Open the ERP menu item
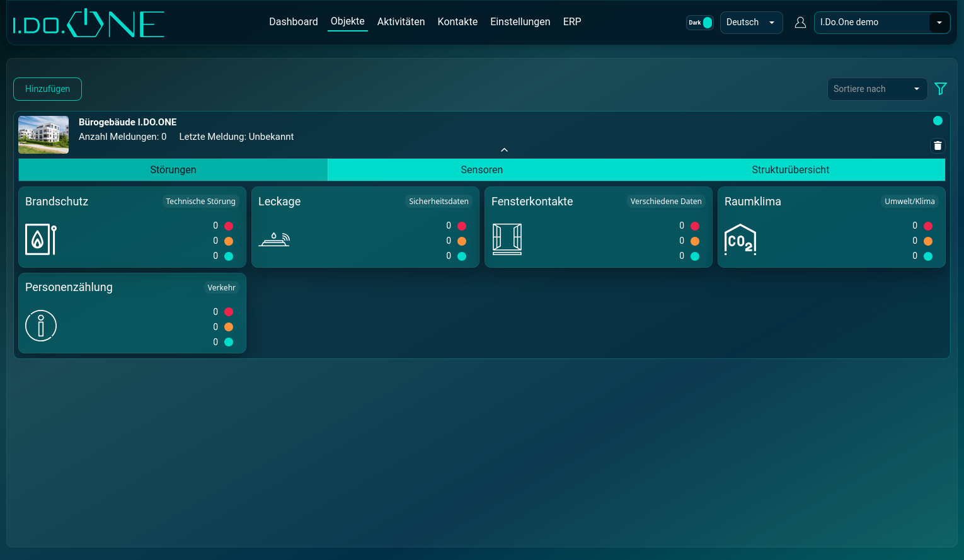Screen dimensions: 964x560 click(x=572, y=21)
